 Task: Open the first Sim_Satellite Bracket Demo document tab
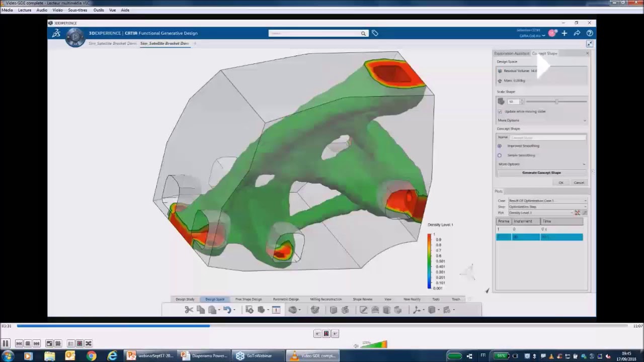click(112, 44)
